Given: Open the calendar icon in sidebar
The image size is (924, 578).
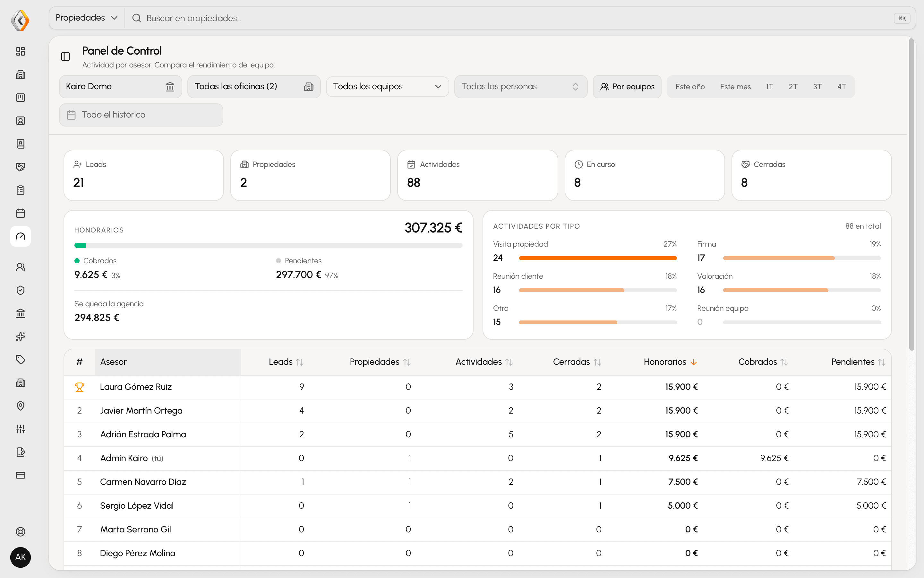Looking at the screenshot, I should [x=21, y=213].
